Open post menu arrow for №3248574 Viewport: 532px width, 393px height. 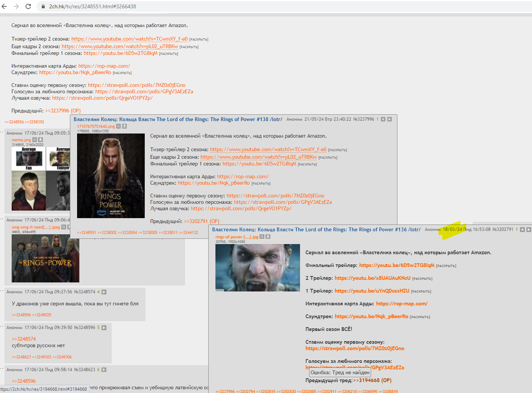tap(104, 292)
